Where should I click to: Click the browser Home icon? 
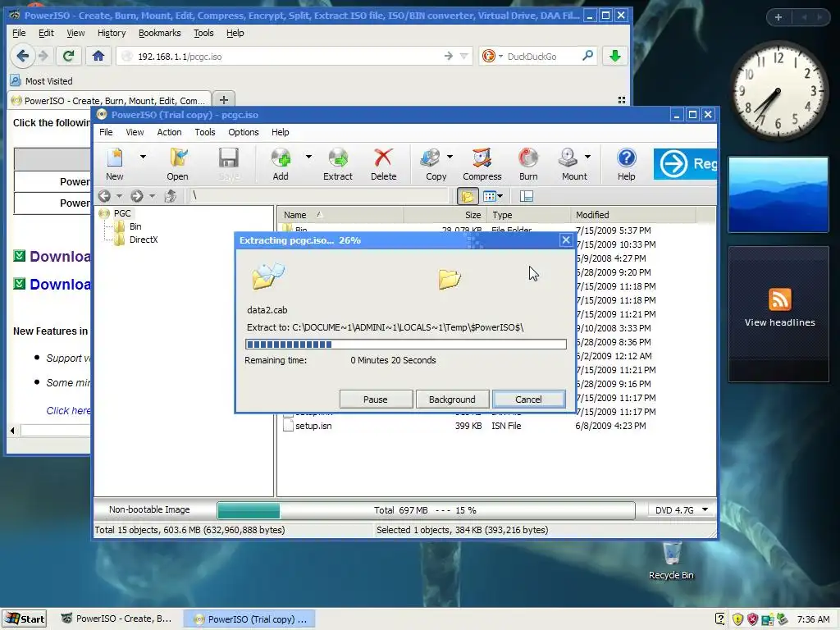(98, 56)
